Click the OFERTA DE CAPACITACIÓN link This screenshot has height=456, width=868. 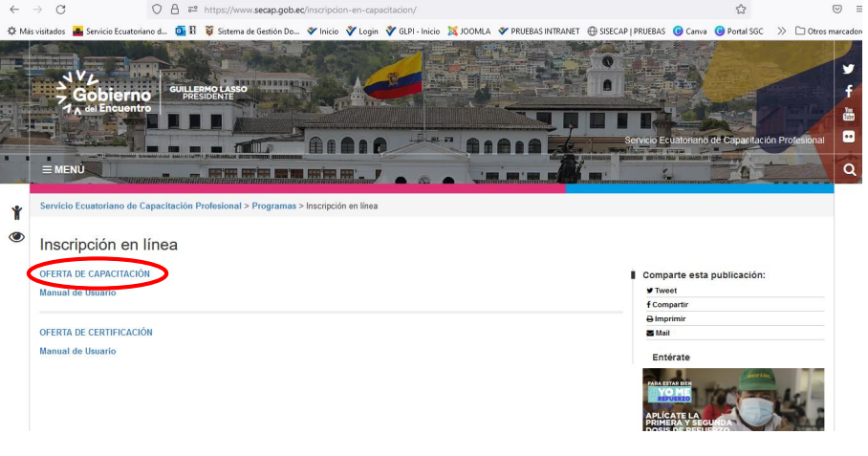pyautogui.click(x=95, y=273)
